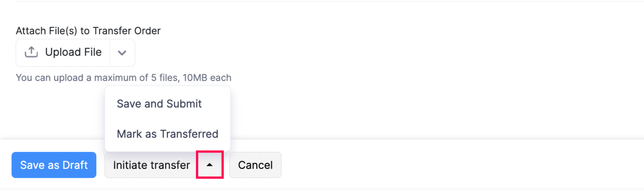Click the down chevron in the upload box
This screenshot has height=190, width=644.
tap(122, 53)
